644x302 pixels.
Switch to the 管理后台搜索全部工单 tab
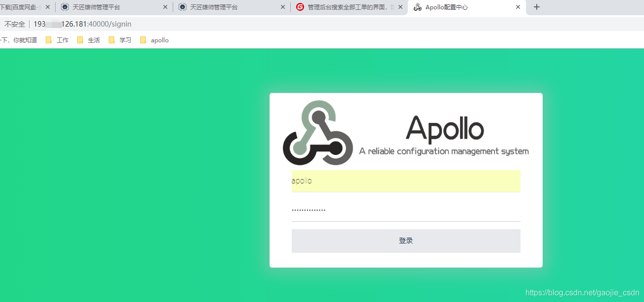tap(349, 7)
